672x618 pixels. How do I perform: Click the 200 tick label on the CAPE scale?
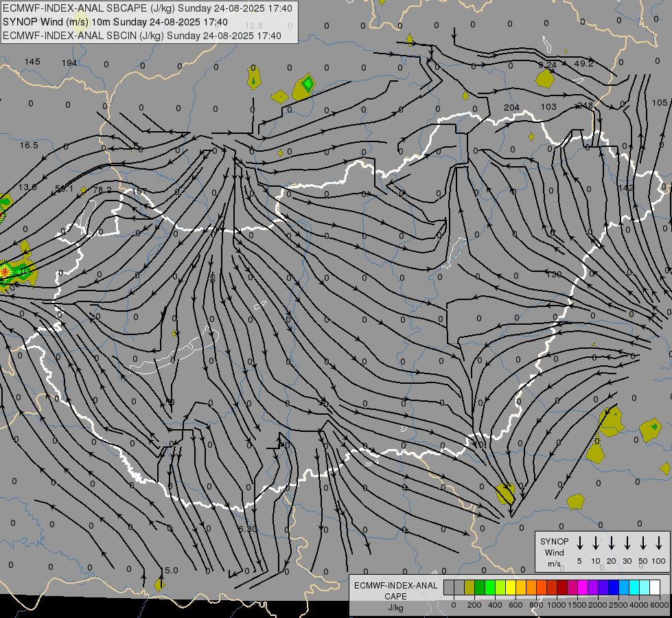(x=474, y=605)
